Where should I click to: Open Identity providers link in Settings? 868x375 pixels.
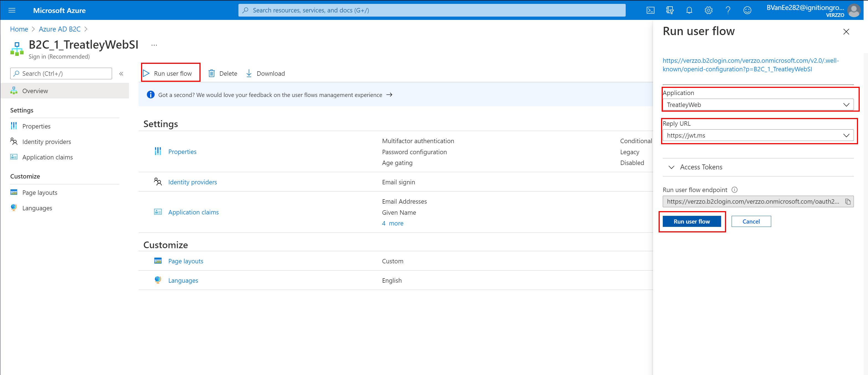click(193, 182)
